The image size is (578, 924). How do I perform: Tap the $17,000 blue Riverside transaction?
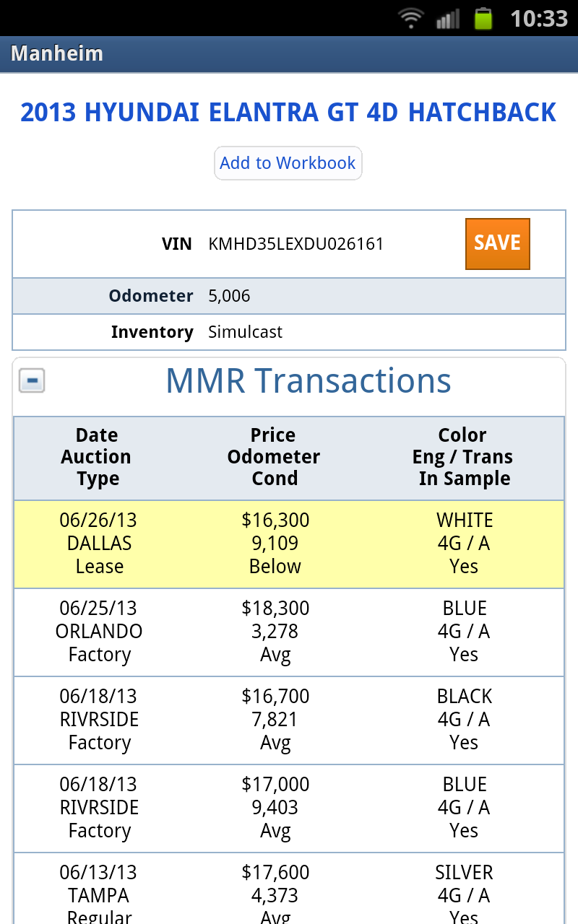(x=288, y=808)
